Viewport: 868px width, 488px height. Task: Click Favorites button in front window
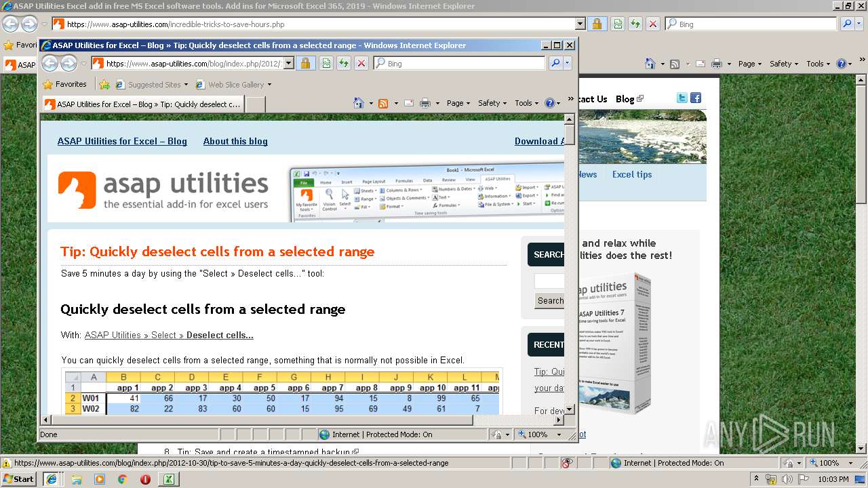(64, 85)
